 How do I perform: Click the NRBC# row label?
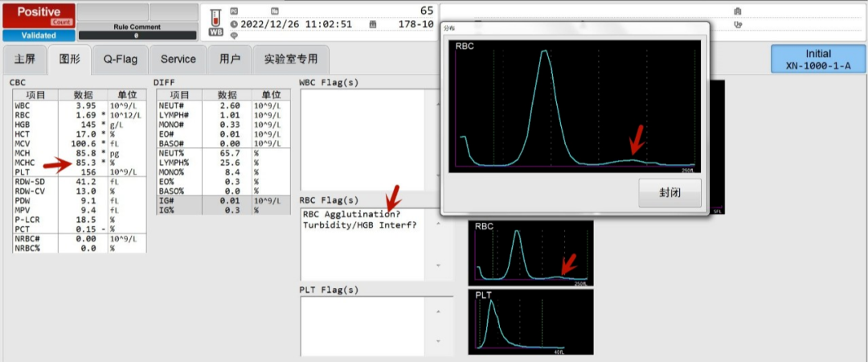point(26,239)
